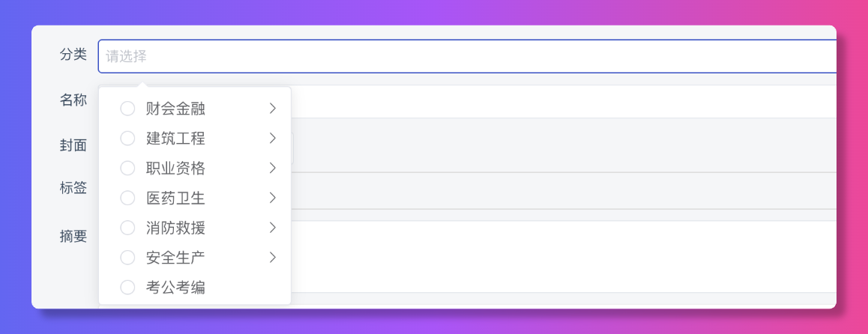Click the 考公考编 category label
The height and width of the screenshot is (334, 868).
coord(175,287)
